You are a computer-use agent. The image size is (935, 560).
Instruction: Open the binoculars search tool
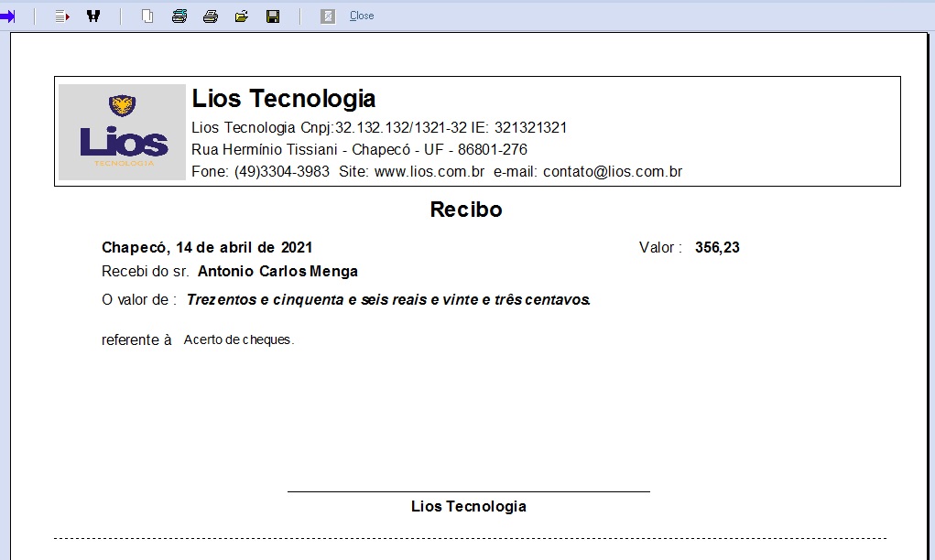pyautogui.click(x=92, y=16)
